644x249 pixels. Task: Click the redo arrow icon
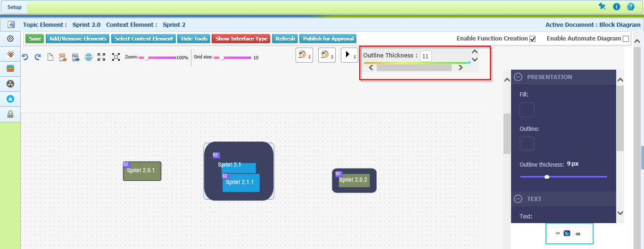tap(38, 57)
